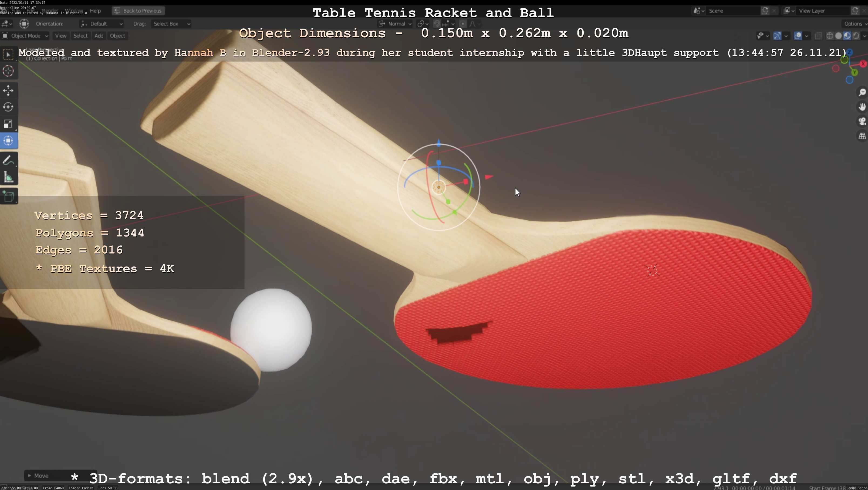
Task: Click the blue Z axis on navigation gizmo
Action: coord(849,52)
